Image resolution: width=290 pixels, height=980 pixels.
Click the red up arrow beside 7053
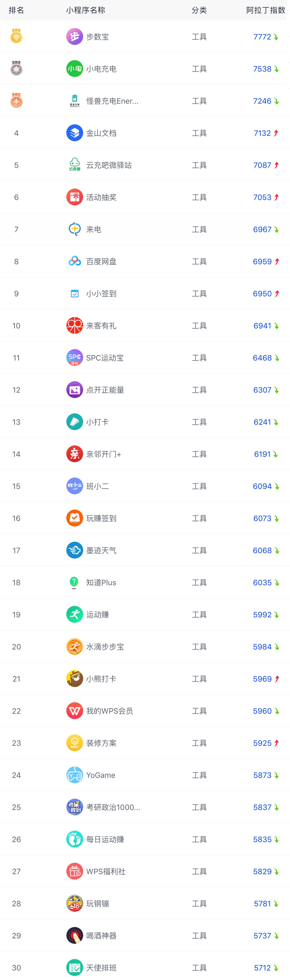276,197
